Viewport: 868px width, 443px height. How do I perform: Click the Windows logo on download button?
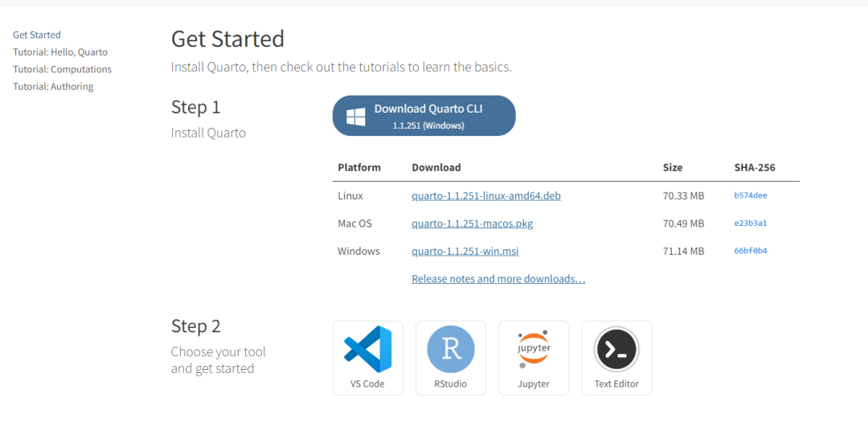click(356, 117)
